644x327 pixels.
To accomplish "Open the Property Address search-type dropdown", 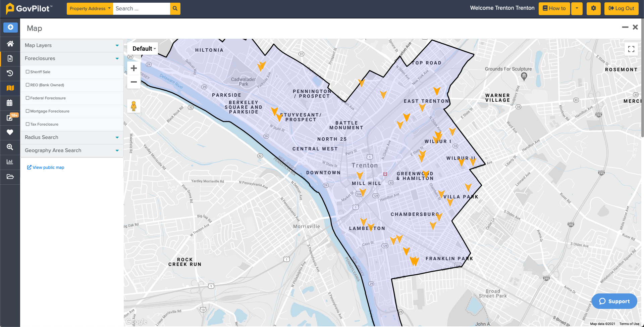I will (90, 8).
